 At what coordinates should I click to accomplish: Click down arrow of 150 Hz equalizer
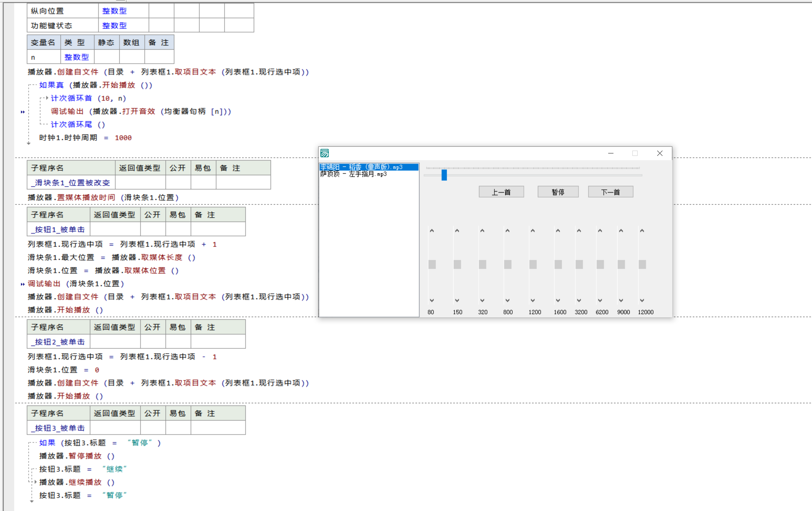pos(457,300)
